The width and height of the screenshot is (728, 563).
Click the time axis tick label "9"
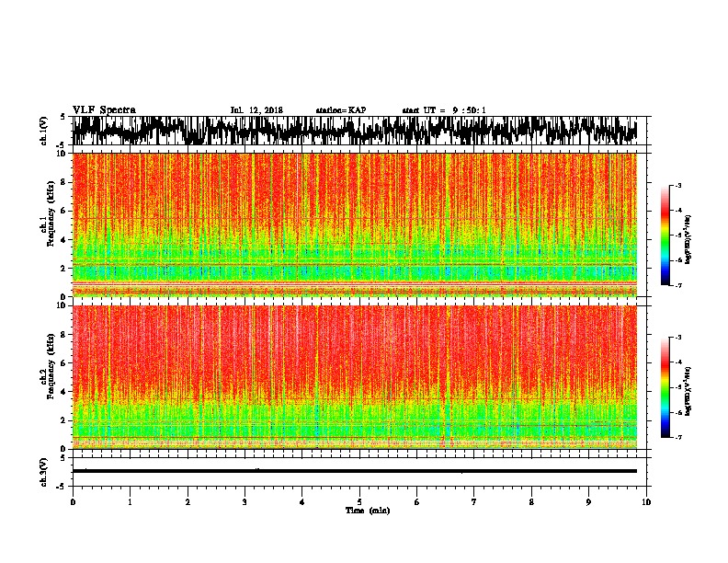pyautogui.click(x=588, y=502)
